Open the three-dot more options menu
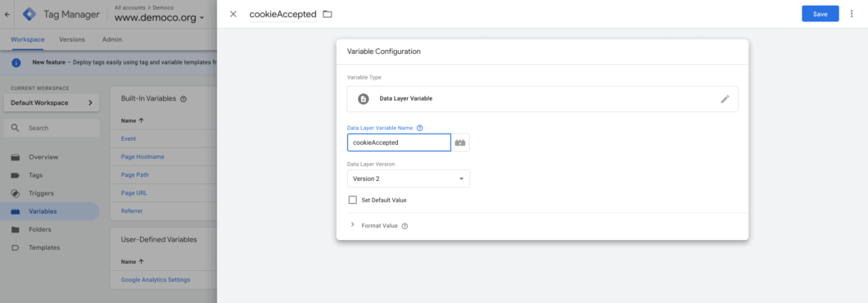The height and width of the screenshot is (303, 868). [852, 14]
